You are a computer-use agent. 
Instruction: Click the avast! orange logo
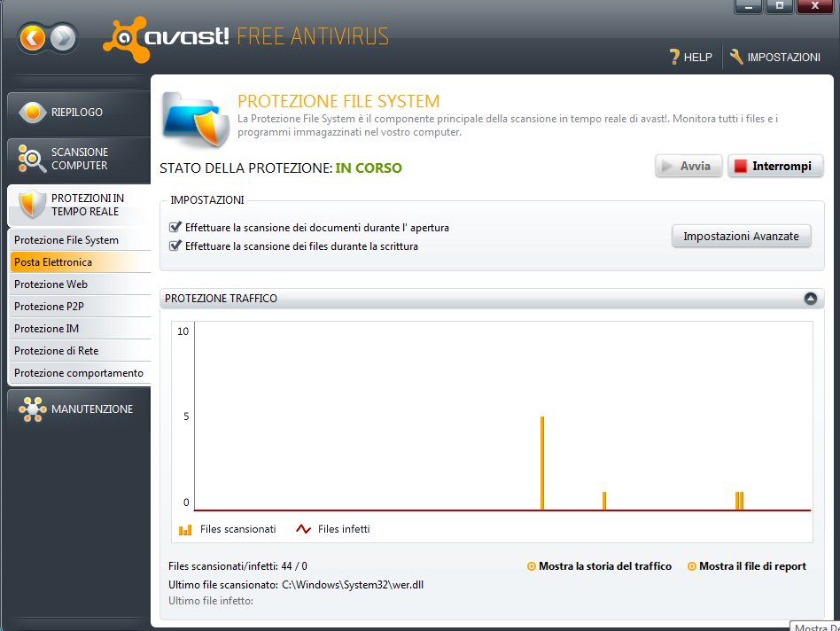[127, 39]
